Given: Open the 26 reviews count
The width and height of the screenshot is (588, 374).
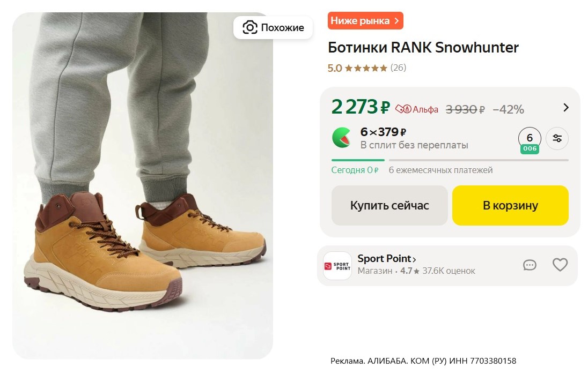Looking at the screenshot, I should click(x=398, y=68).
